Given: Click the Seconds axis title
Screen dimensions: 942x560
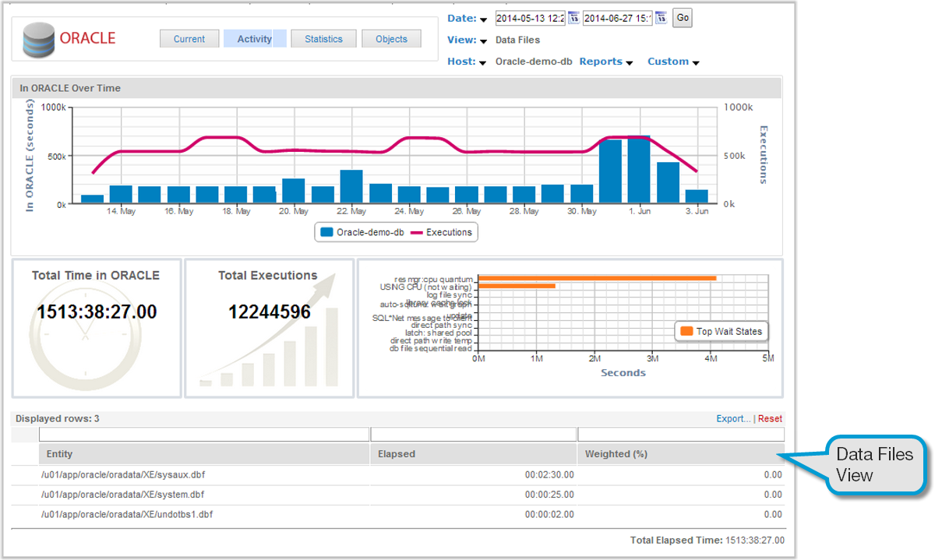Looking at the screenshot, I should coord(623,373).
